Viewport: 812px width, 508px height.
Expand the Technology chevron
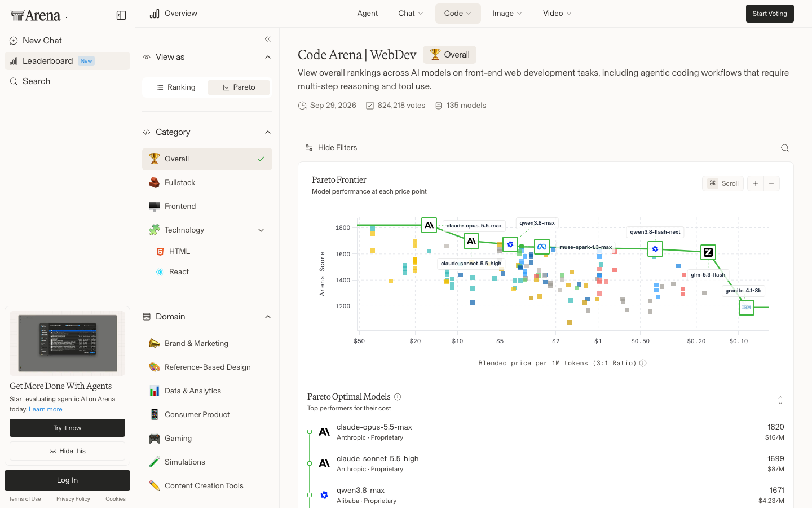261,230
